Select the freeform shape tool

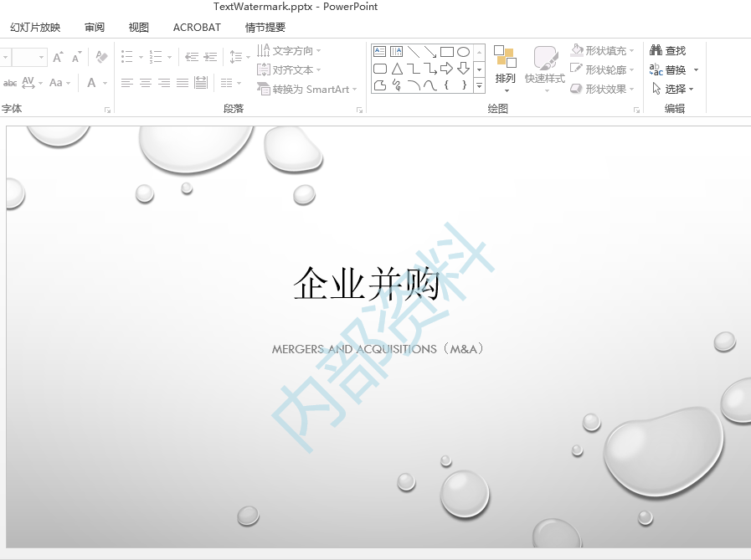click(380, 85)
